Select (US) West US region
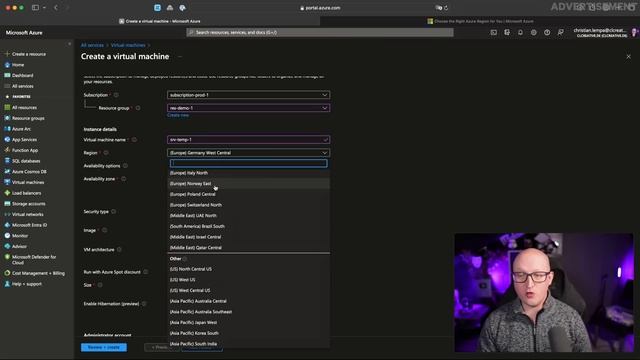Image resolution: width=640 pixels, height=360 pixels. pos(249,280)
